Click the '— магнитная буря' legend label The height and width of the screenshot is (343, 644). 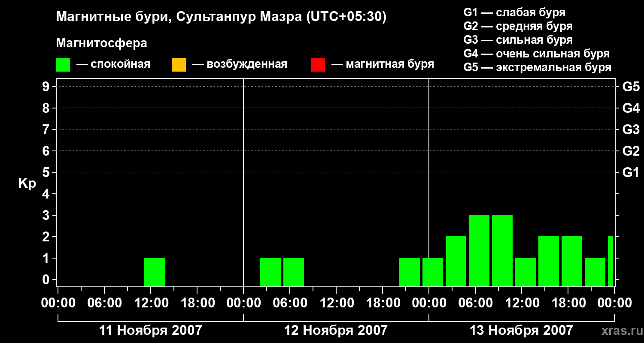pos(383,64)
